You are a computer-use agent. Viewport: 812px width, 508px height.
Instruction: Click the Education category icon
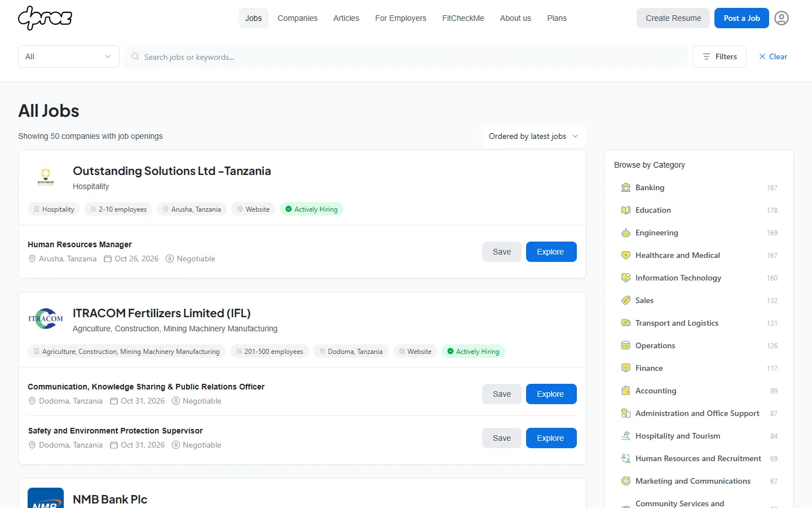pyautogui.click(x=626, y=210)
